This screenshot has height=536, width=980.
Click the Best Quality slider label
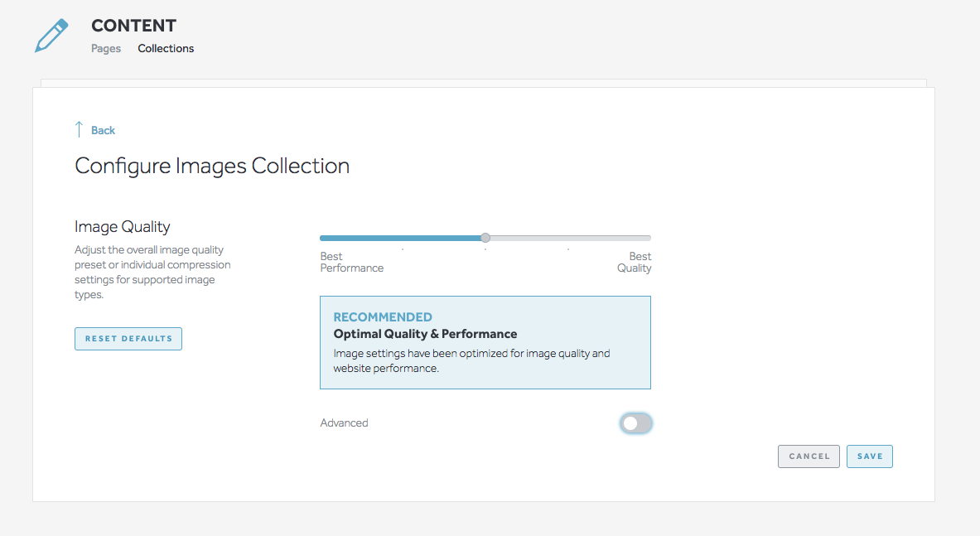tap(635, 262)
